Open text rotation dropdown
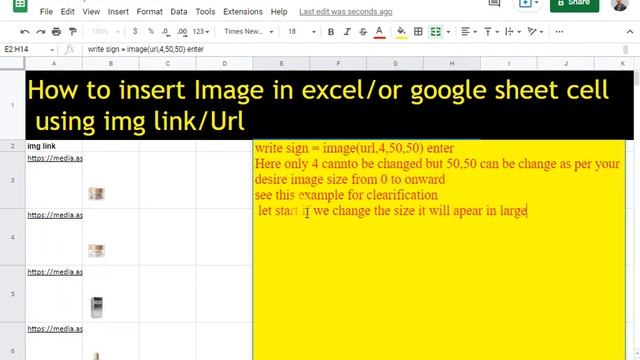Image resolution: width=640 pixels, height=360 pixels. [535, 31]
